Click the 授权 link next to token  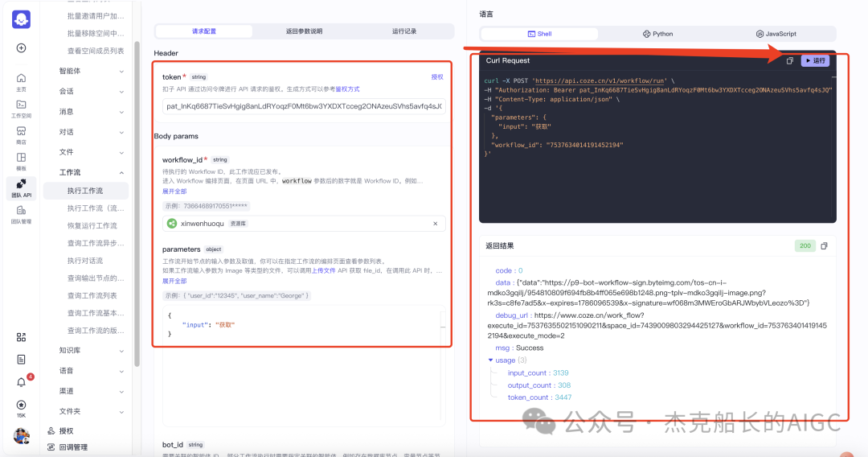tap(436, 77)
